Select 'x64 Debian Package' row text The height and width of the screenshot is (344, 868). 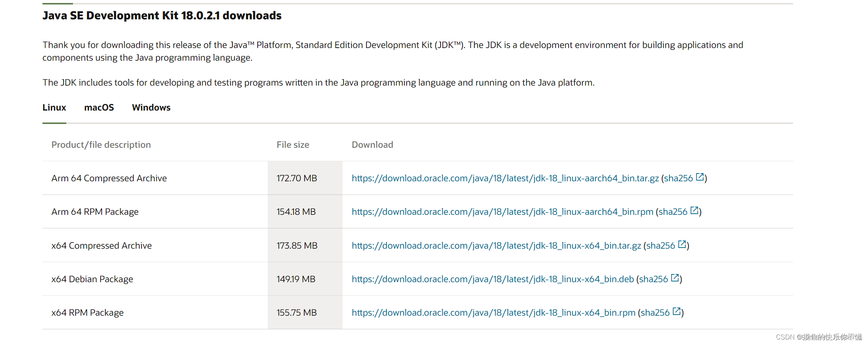(92, 279)
